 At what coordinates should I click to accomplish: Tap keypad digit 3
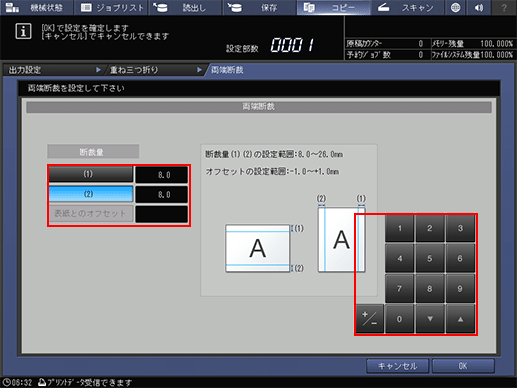(460, 228)
